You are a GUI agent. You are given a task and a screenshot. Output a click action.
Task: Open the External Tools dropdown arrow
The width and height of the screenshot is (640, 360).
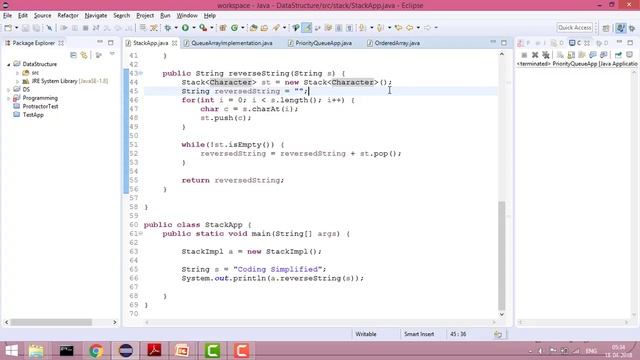[x=212, y=28]
